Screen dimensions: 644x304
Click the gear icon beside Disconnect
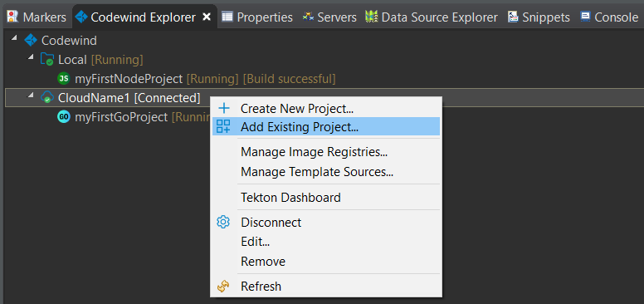click(223, 223)
